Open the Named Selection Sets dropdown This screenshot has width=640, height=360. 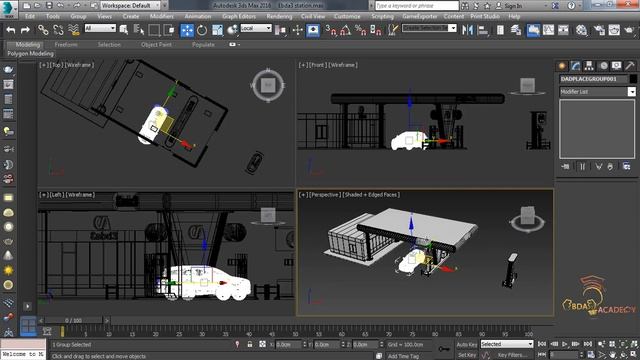tap(429, 28)
